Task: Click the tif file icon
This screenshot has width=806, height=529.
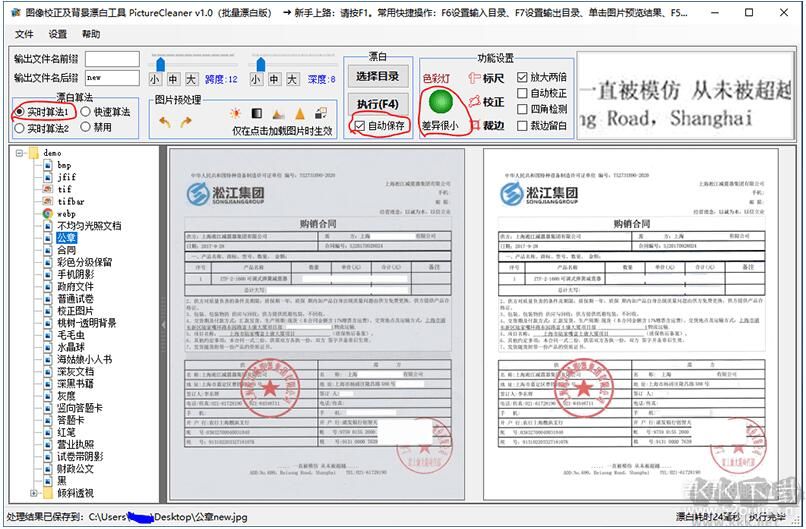Action: coord(47,189)
